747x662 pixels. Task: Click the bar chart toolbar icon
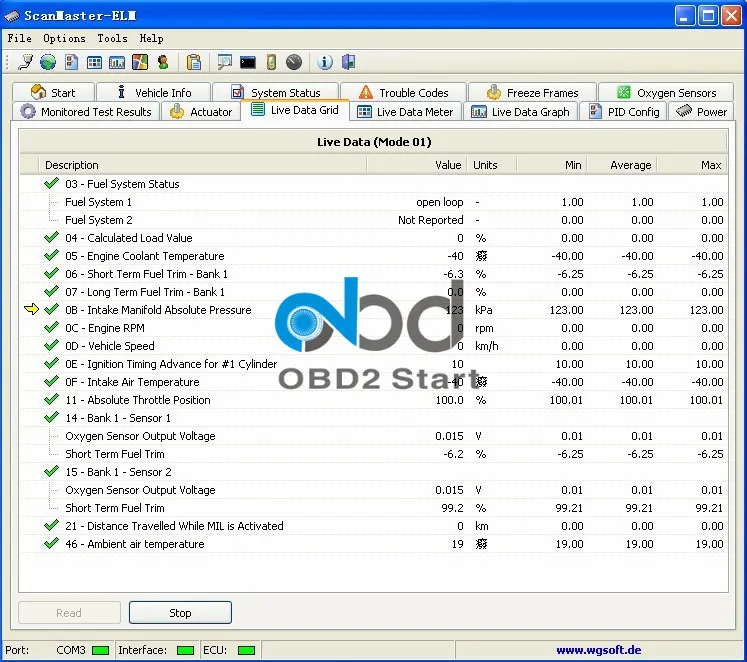pyautogui.click(x=117, y=62)
